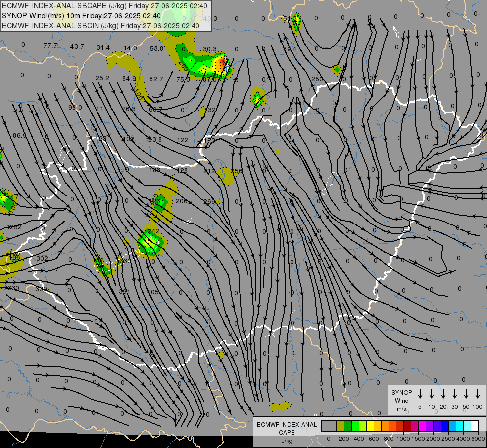Click the 400 tick label under colorbar
Image resolution: width=487 pixels, height=448 pixels.
pos(359,439)
